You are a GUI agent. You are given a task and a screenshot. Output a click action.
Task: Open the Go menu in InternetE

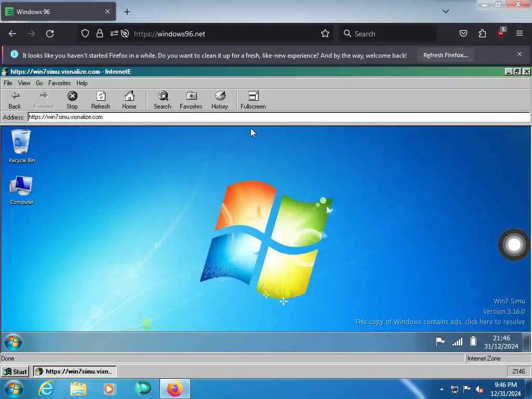(x=39, y=83)
